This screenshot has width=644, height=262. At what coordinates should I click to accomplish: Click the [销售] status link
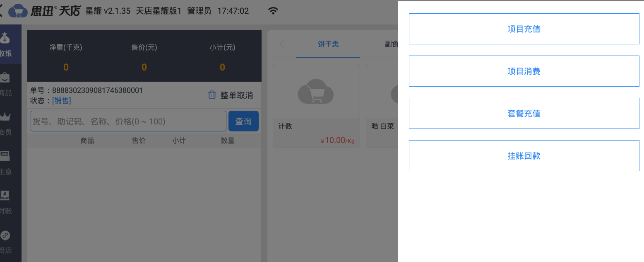coord(61,101)
